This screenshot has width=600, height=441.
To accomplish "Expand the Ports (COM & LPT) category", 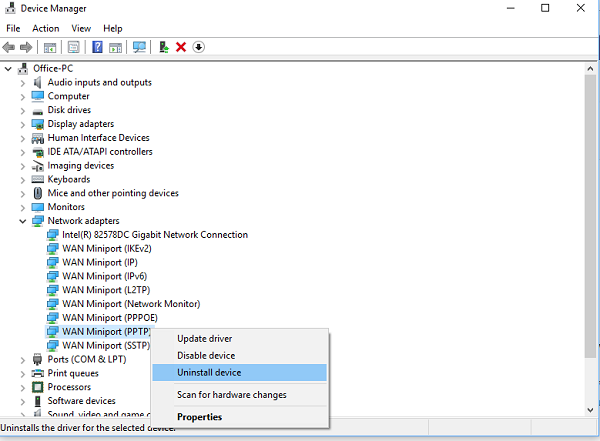I will pyautogui.click(x=23, y=360).
